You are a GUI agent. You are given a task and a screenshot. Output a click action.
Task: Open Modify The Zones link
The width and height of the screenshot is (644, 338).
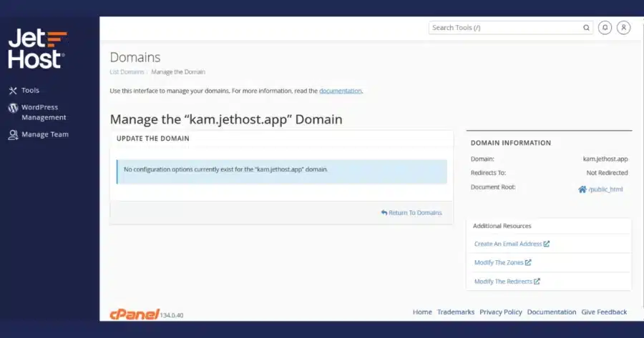tap(499, 262)
